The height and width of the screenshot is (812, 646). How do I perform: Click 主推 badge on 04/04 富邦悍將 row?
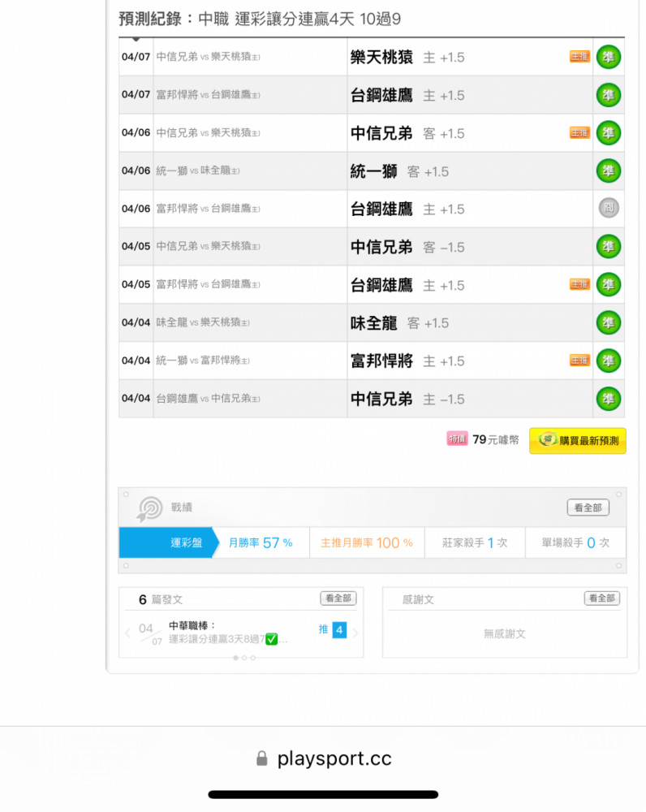click(579, 360)
